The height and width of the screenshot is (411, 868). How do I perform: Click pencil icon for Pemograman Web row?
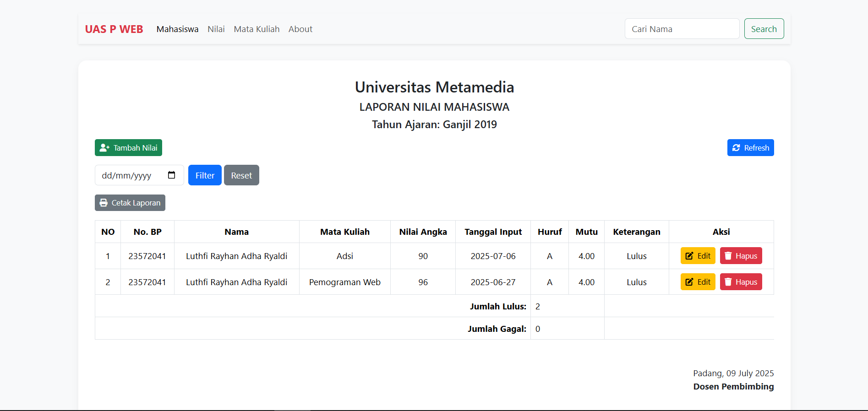[x=689, y=282]
